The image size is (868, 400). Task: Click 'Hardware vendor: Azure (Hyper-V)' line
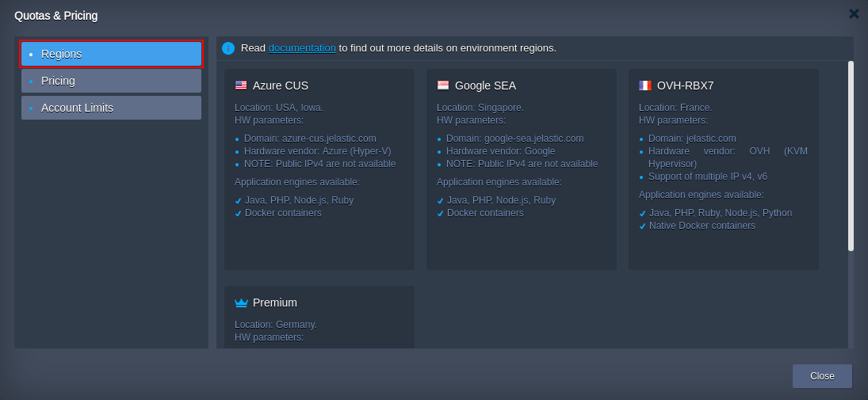point(318,151)
